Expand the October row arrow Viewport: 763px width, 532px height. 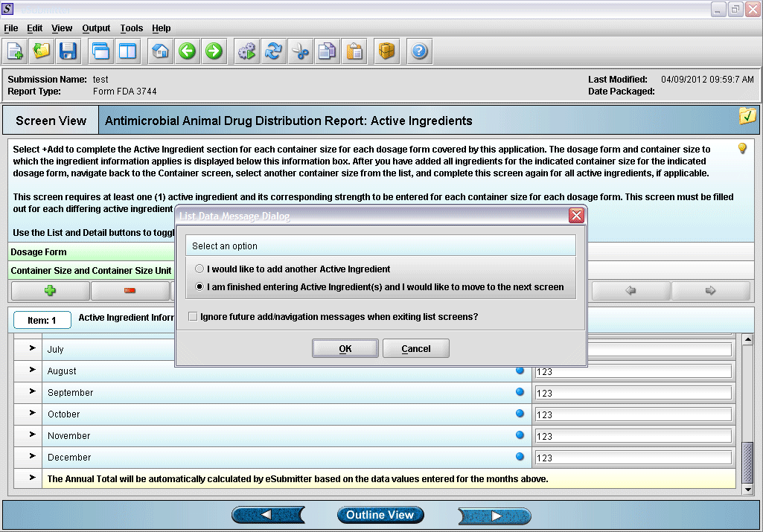pyautogui.click(x=32, y=413)
